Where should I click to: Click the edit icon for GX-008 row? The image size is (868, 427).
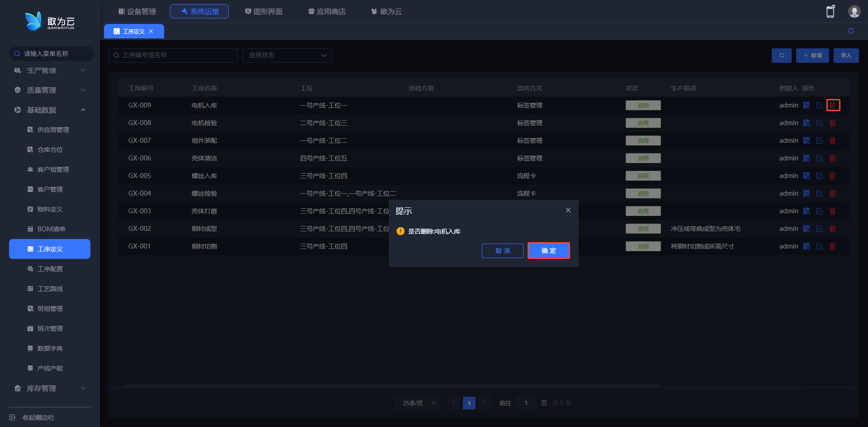coord(819,123)
